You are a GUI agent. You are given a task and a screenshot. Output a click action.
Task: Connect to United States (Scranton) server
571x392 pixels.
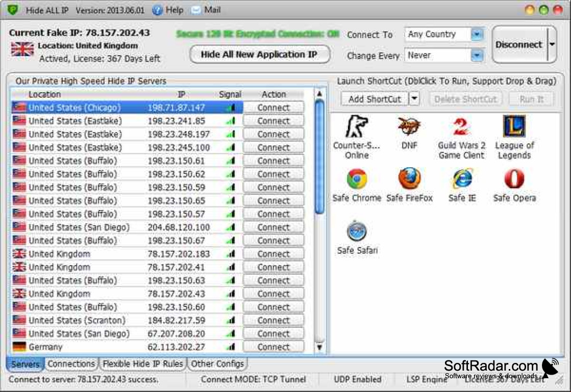274,320
